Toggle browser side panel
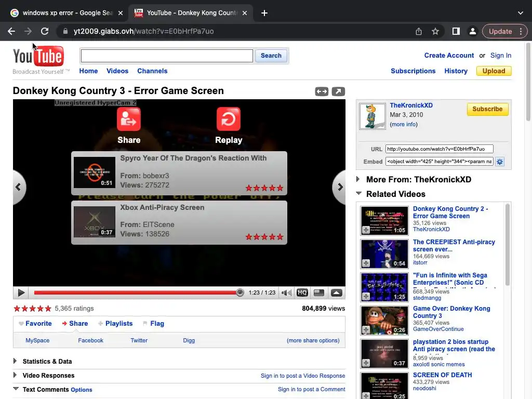This screenshot has width=532, height=399. (x=456, y=31)
